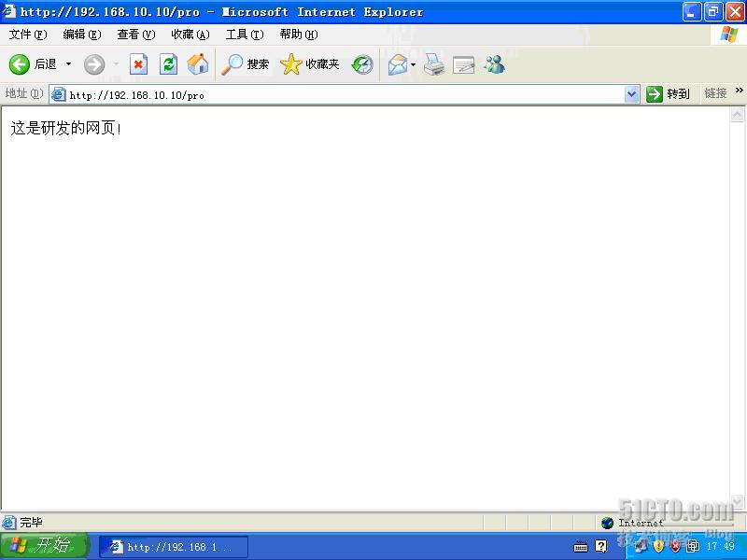Stop page loading with red X icon
747x560 pixels.
click(x=138, y=64)
